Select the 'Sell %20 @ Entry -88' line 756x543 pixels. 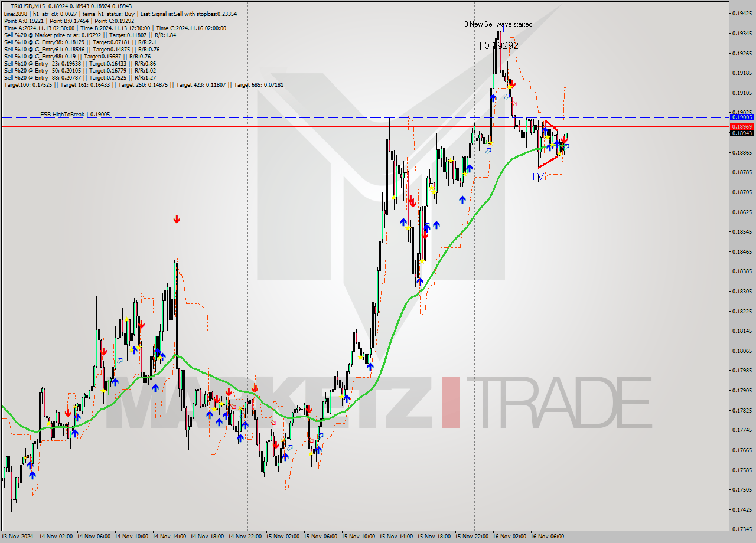pyautogui.click(x=80, y=77)
